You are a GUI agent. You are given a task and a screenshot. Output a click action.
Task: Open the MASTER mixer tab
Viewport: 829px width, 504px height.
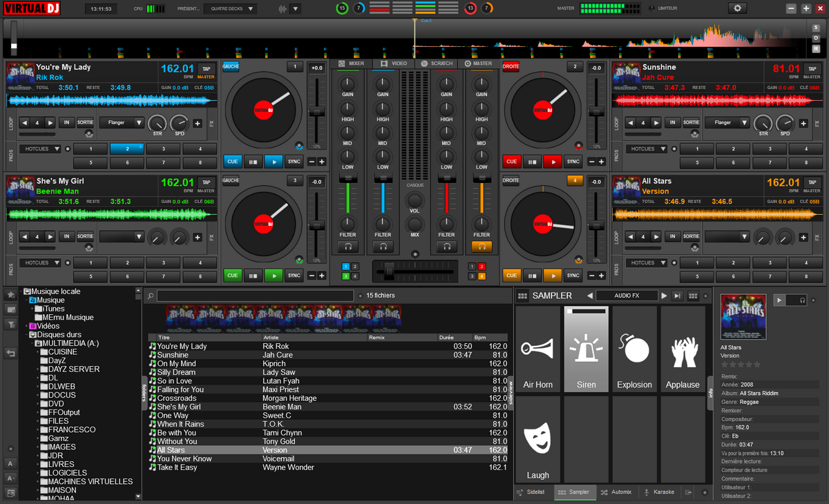[x=478, y=63]
